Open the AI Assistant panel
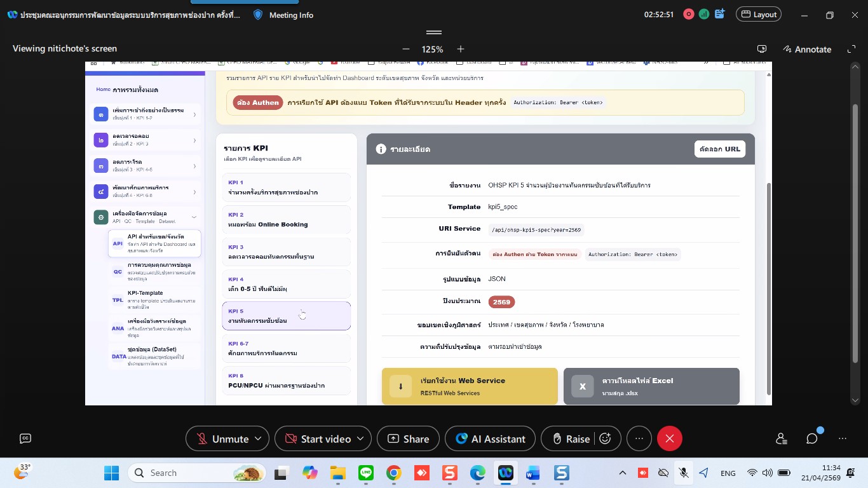 pos(490,438)
